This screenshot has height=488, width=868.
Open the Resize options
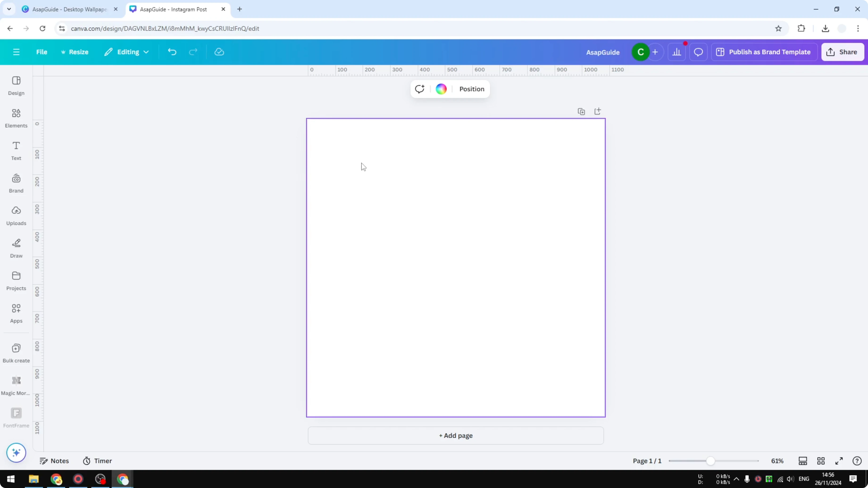pyautogui.click(x=75, y=52)
